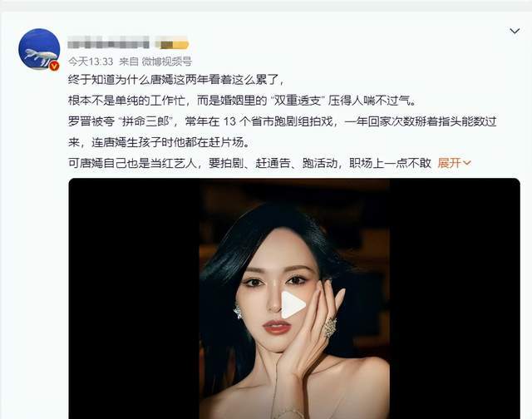This screenshot has height=419, width=532.
Task: Click the woman's portrait video thumbnail
Action: (294, 298)
